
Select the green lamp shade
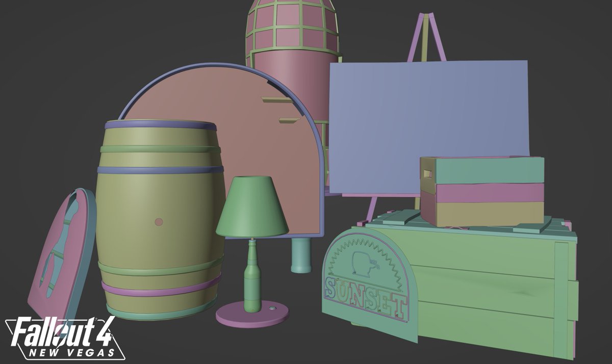(252, 206)
